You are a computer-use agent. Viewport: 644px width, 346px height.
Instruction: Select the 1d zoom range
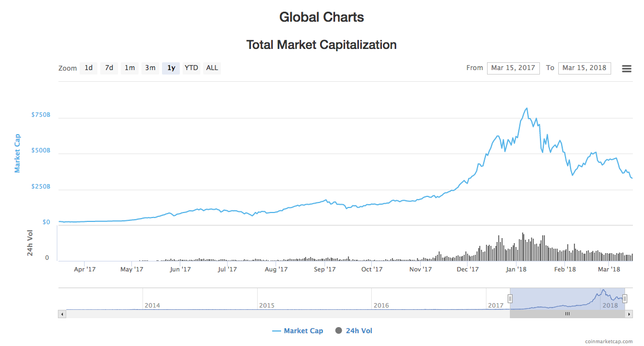coord(89,68)
